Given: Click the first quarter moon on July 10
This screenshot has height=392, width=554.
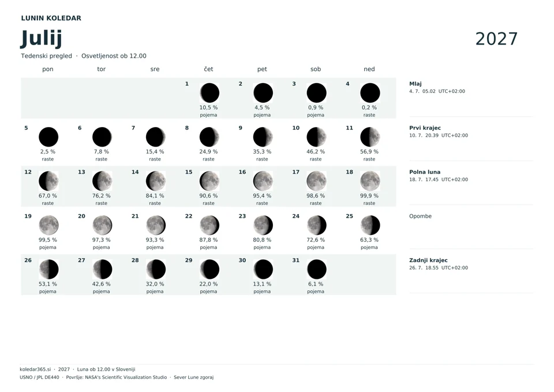Looking at the screenshot, I should point(316,137).
